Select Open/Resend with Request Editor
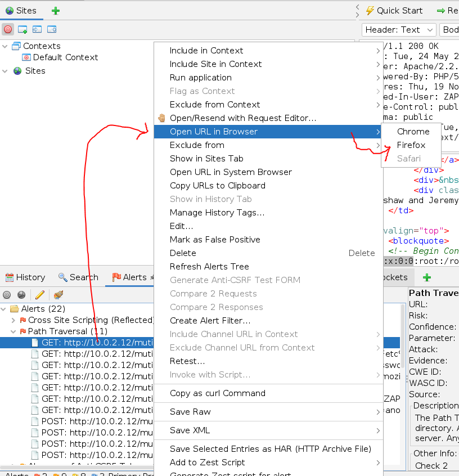 tap(268, 118)
